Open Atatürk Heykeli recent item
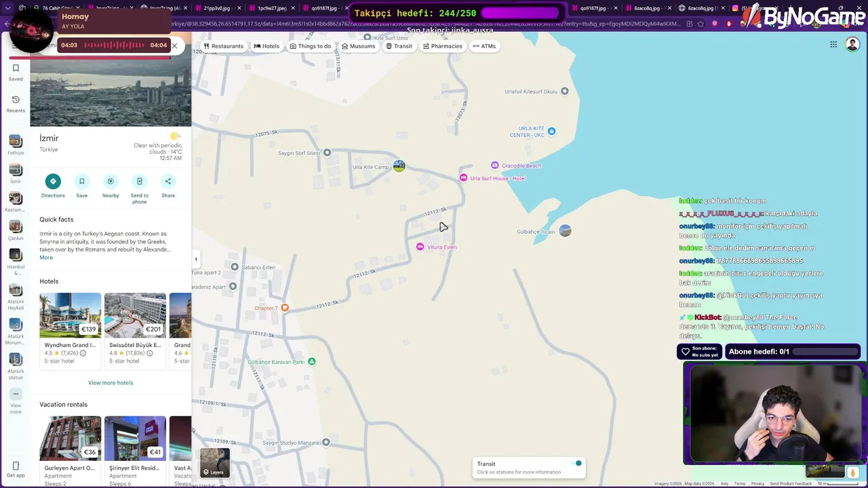Image resolution: width=868 pixels, height=488 pixels. point(16,296)
